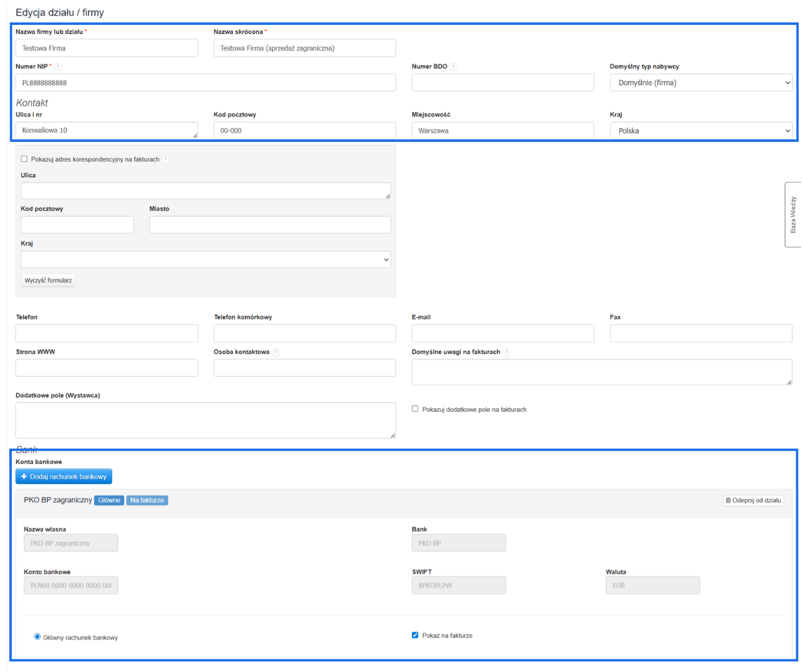Image resolution: width=803 pixels, height=672 pixels.
Task: Click help icon next to correspondence address checkbox
Action: pyautogui.click(x=165, y=160)
